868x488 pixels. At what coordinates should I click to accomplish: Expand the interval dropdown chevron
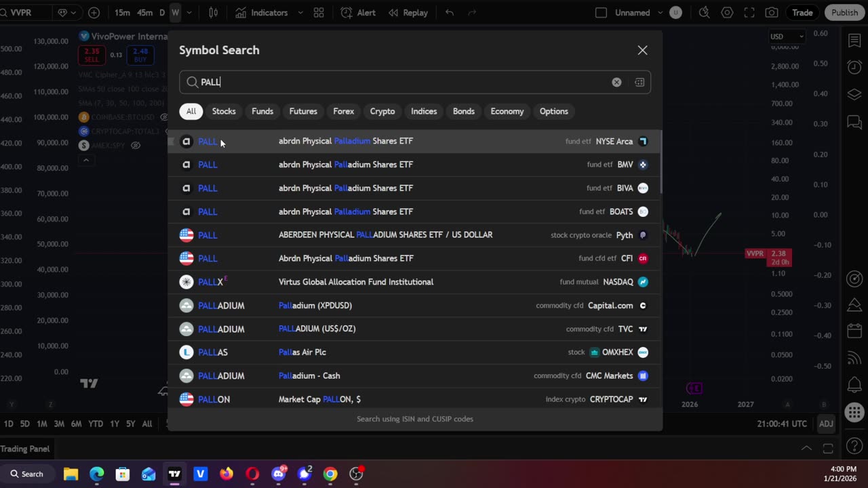[x=189, y=12]
